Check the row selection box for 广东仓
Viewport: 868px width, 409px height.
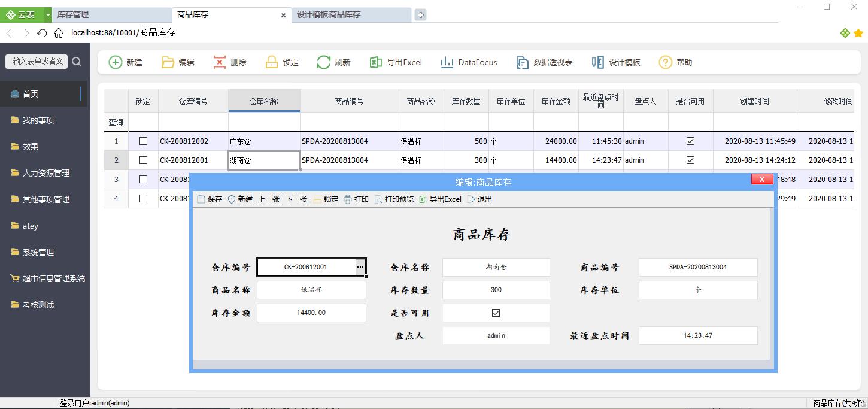[143, 141]
